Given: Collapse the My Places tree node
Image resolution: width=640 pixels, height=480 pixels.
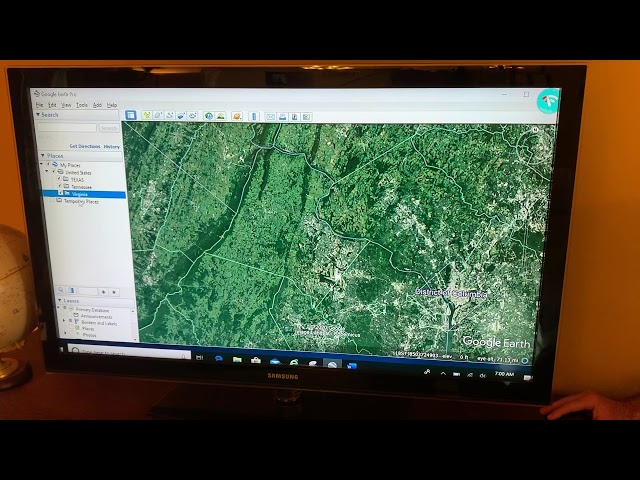Looking at the screenshot, I should click(42, 164).
